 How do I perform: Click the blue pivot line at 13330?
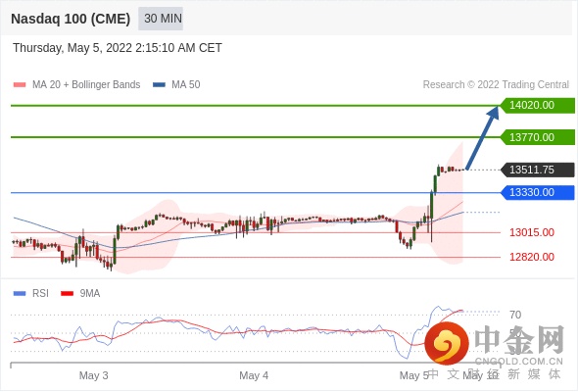pyautogui.click(x=255, y=192)
